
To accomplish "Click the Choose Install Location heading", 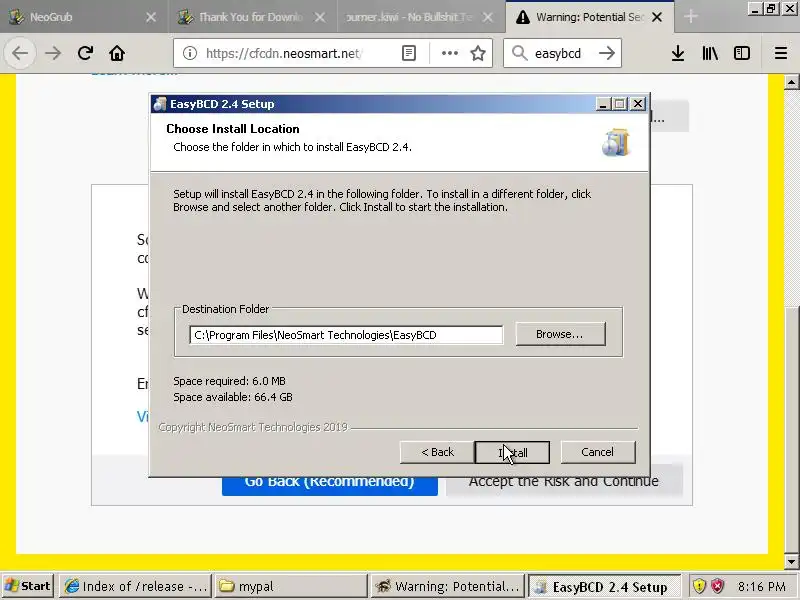I will click(x=233, y=129).
